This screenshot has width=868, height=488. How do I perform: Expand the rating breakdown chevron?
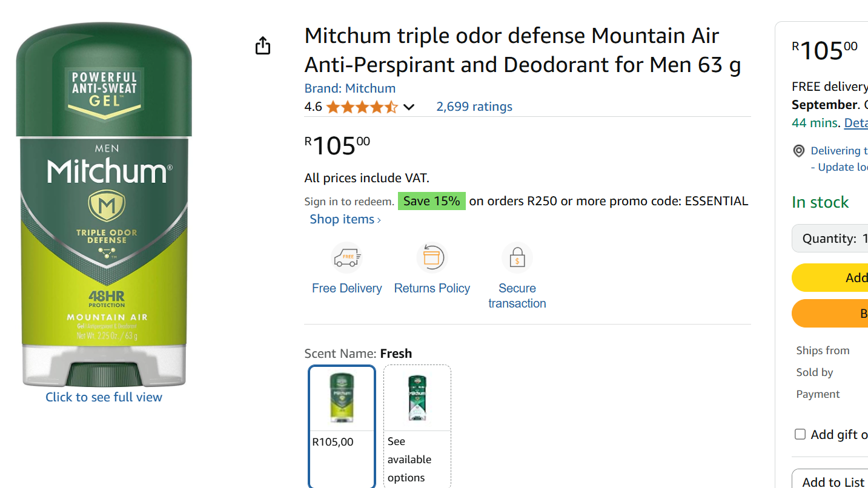tap(409, 107)
